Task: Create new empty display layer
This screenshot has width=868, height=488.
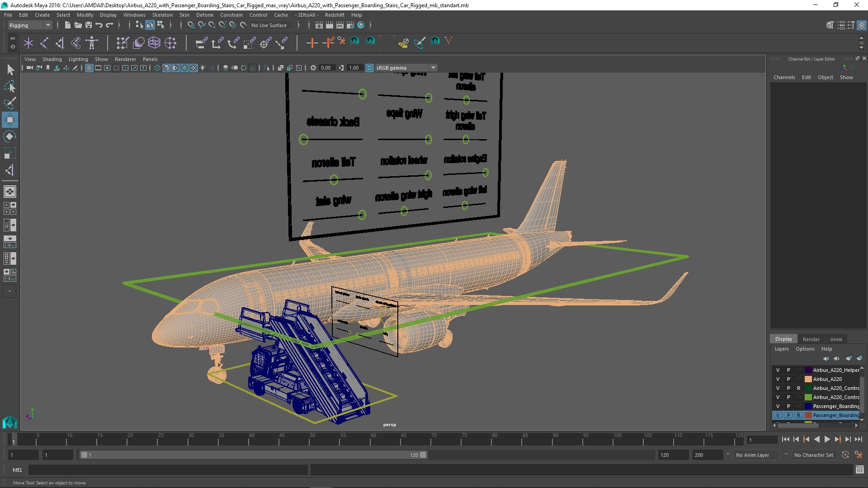Action: (x=849, y=358)
